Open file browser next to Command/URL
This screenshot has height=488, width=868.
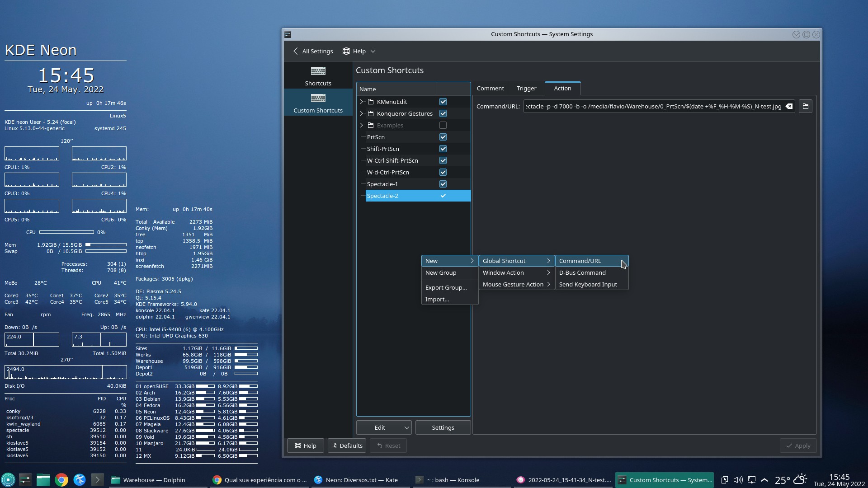805,106
